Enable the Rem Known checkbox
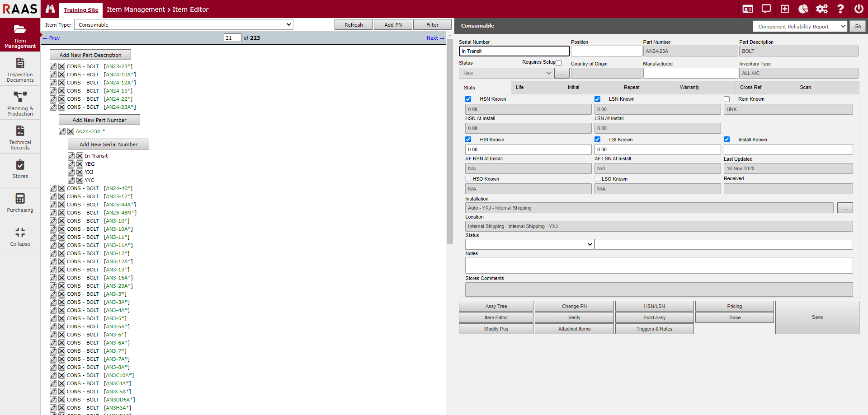 (726, 99)
